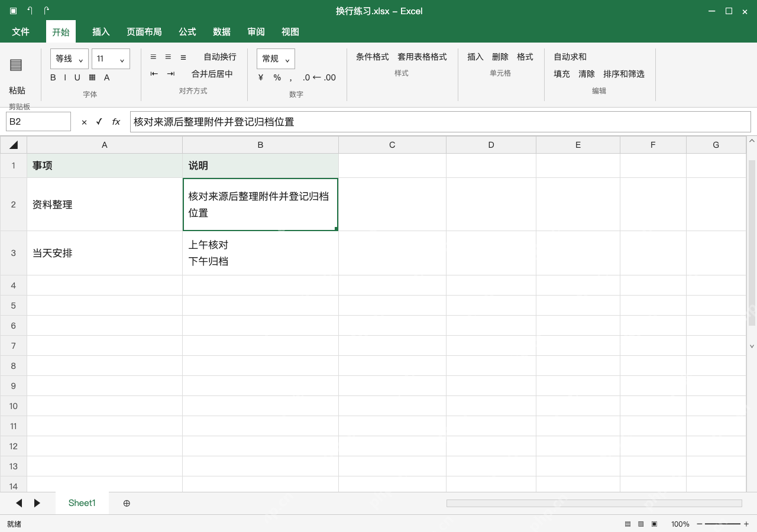Apply percent style to cell
Viewport: 757px width, 532px height.
[277, 77]
